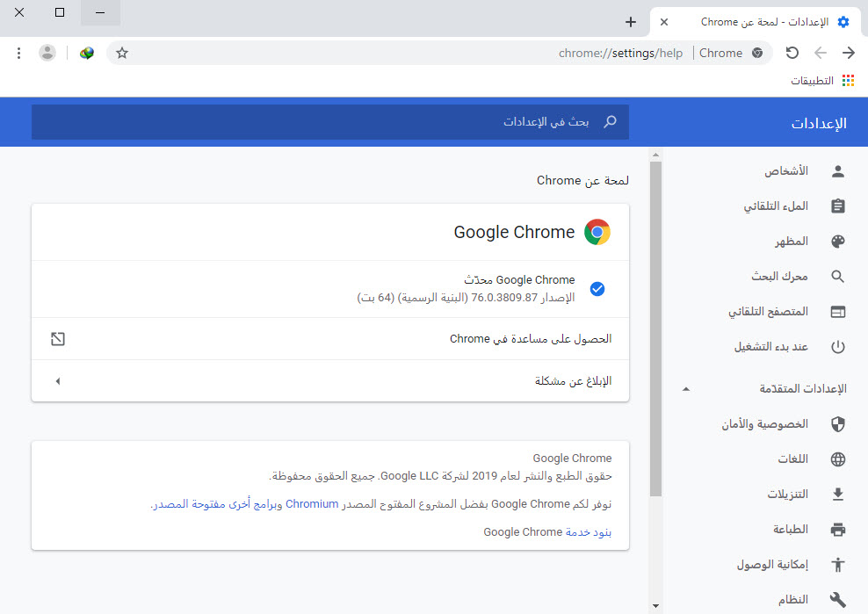The height and width of the screenshot is (614, 868).
Task: Click the Chromium link
Action: coord(312,504)
